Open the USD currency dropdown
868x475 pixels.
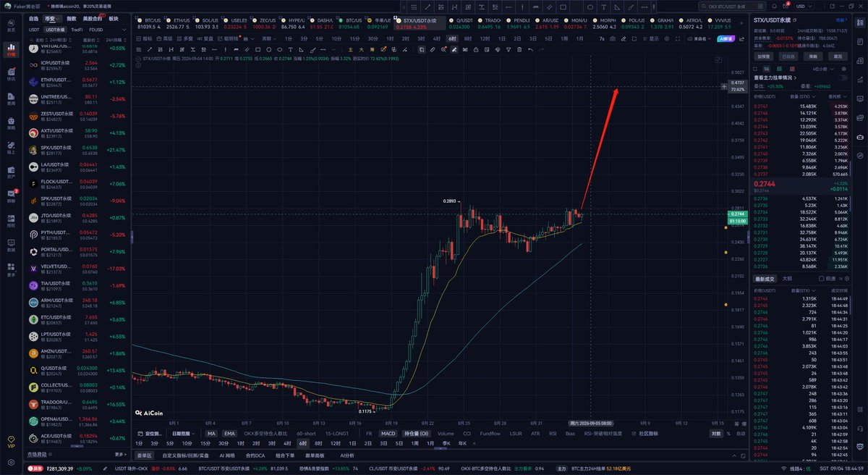[805, 7]
